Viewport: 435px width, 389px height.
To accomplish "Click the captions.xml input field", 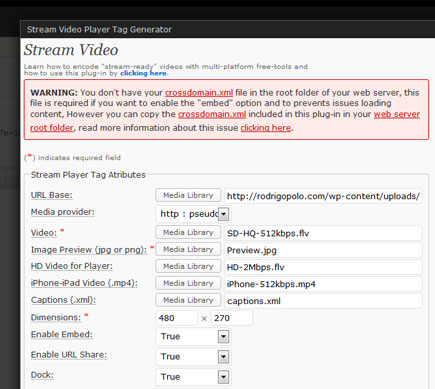I will point(323,301).
